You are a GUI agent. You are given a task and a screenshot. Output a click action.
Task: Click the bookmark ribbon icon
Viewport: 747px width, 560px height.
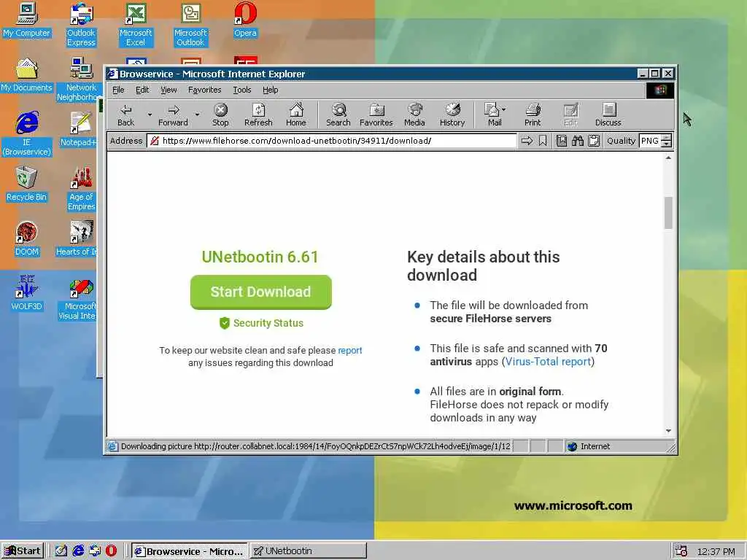[543, 141]
